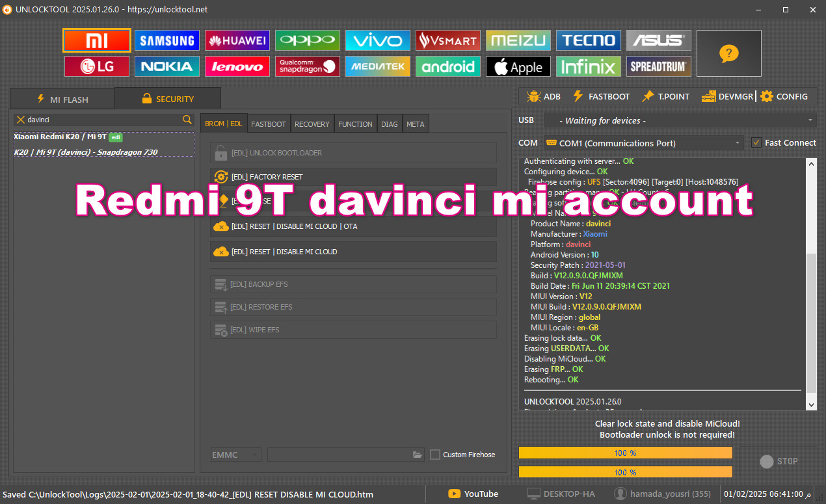Click [EDL] FACTORY RESET button
Screen dimensions: 826x504
pyautogui.click(x=353, y=177)
